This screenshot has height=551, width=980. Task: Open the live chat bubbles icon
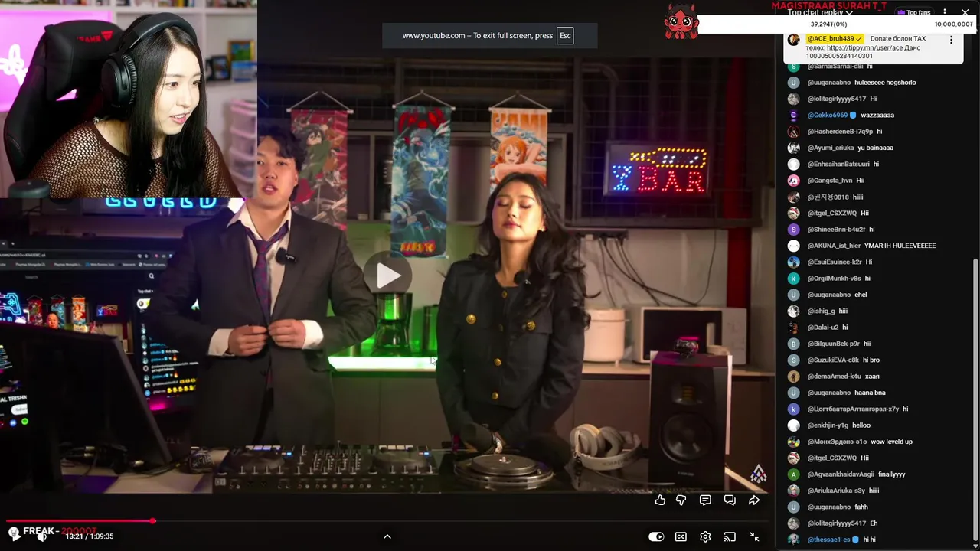[x=730, y=500]
